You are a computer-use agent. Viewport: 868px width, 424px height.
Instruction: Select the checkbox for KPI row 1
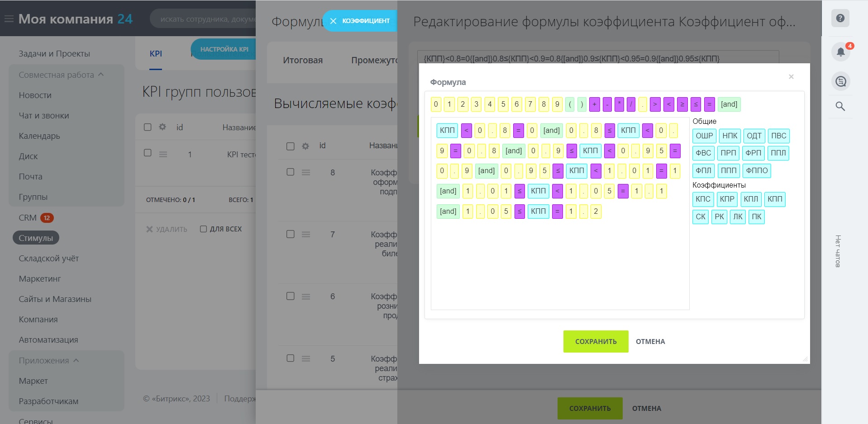coord(148,153)
